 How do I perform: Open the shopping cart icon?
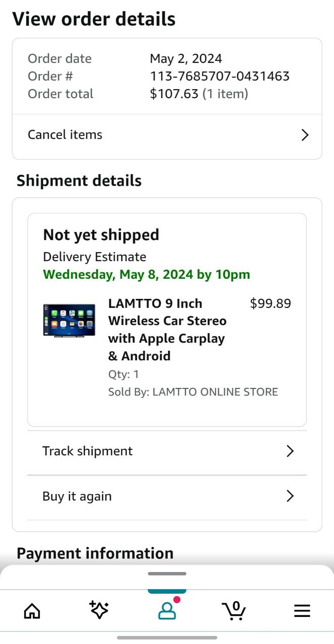tap(234, 610)
